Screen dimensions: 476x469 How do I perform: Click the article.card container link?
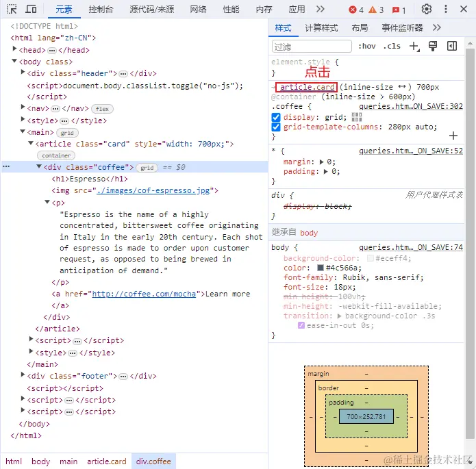(307, 88)
